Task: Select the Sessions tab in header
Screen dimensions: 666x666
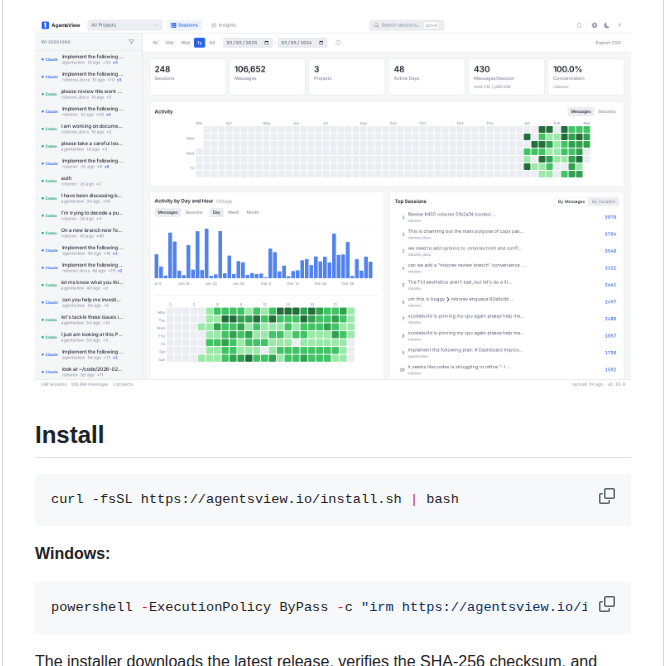Action: (x=186, y=24)
